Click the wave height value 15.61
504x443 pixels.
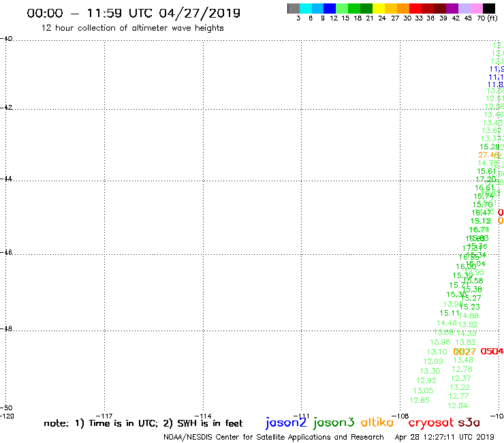click(486, 172)
